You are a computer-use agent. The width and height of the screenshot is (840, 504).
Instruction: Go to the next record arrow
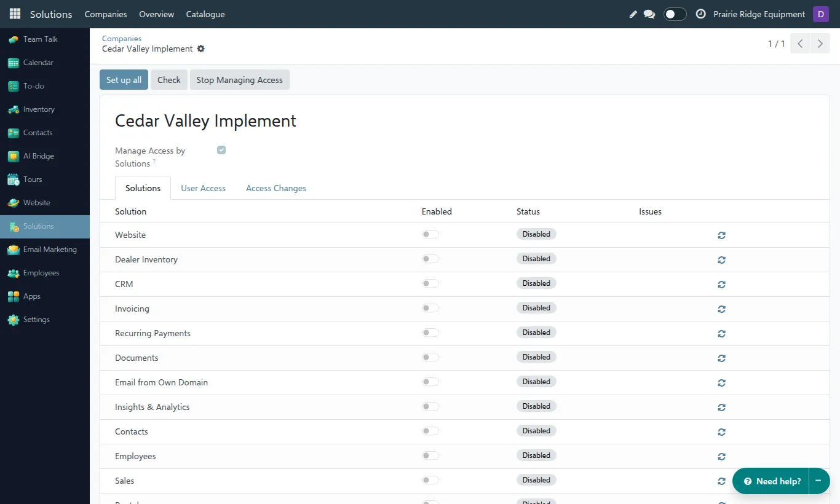pyautogui.click(x=820, y=44)
